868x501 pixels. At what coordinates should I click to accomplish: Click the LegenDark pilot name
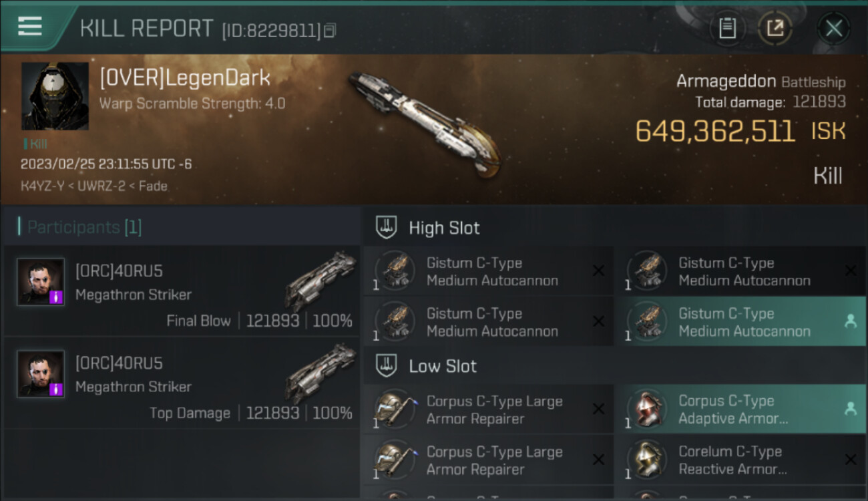click(185, 77)
